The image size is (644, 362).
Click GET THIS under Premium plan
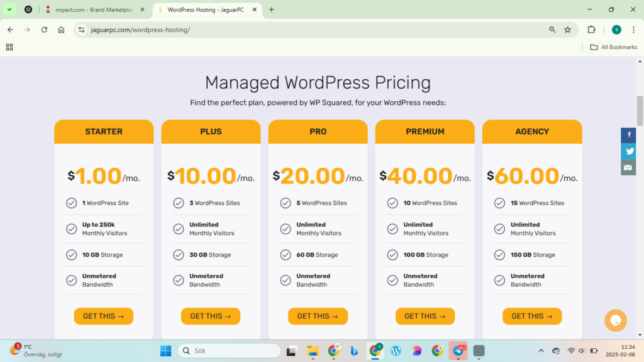(x=425, y=316)
